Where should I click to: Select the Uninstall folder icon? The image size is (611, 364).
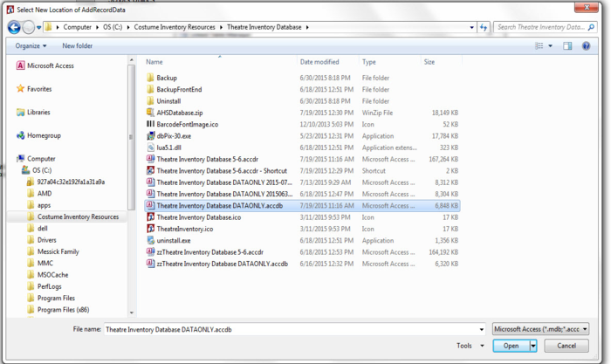point(150,101)
